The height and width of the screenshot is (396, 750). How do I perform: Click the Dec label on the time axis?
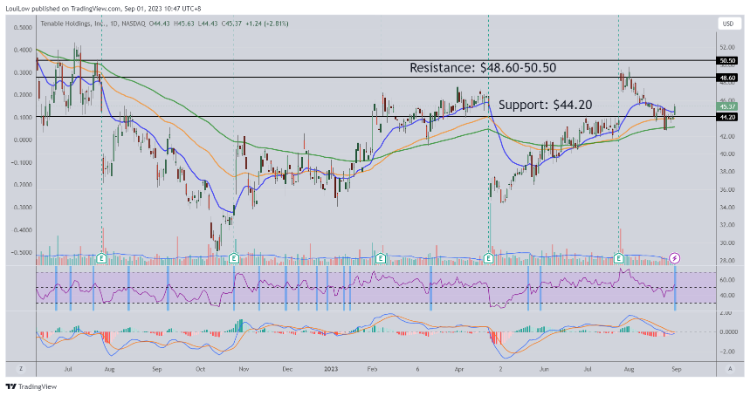pos(287,369)
